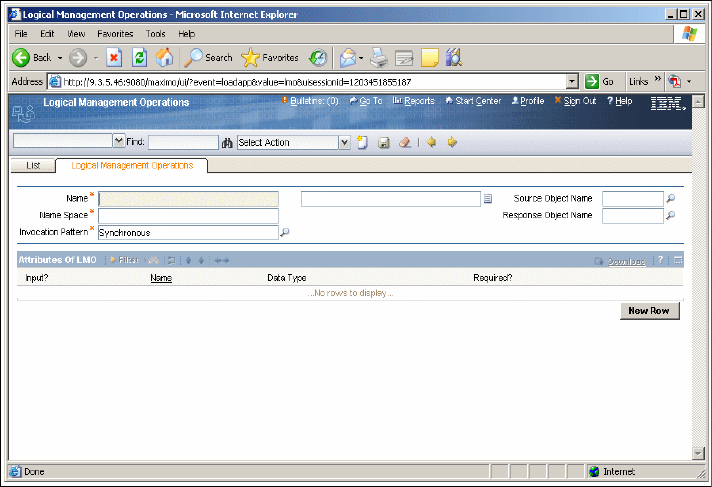This screenshot has width=712, height=487.
Task: Click the Invocation Pattern field showing Synchronous
Action: pos(188,233)
